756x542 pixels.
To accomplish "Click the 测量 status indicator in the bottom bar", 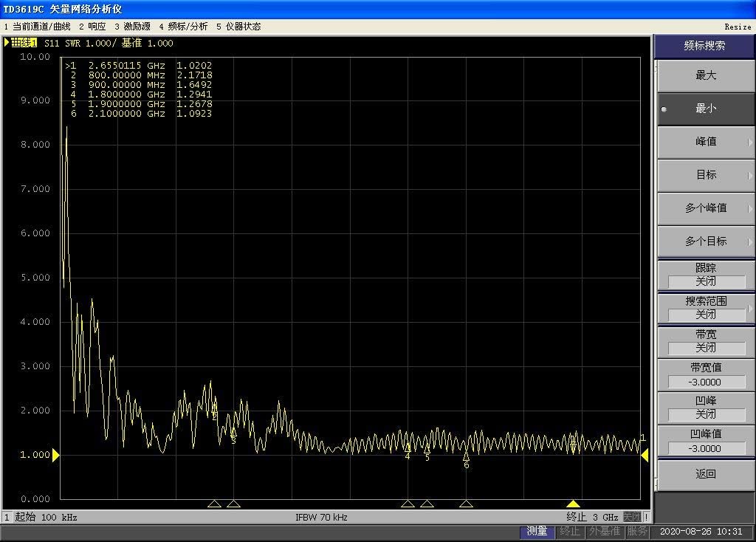I will [x=537, y=531].
